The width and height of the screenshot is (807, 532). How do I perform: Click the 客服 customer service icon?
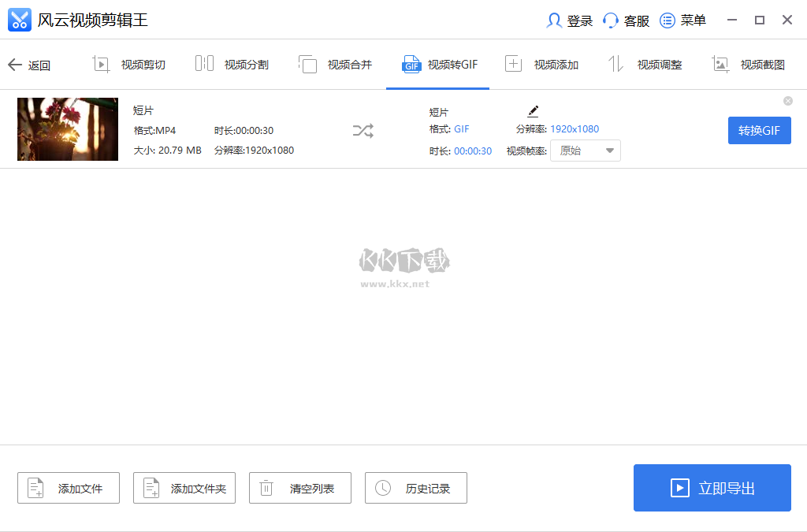pyautogui.click(x=611, y=20)
